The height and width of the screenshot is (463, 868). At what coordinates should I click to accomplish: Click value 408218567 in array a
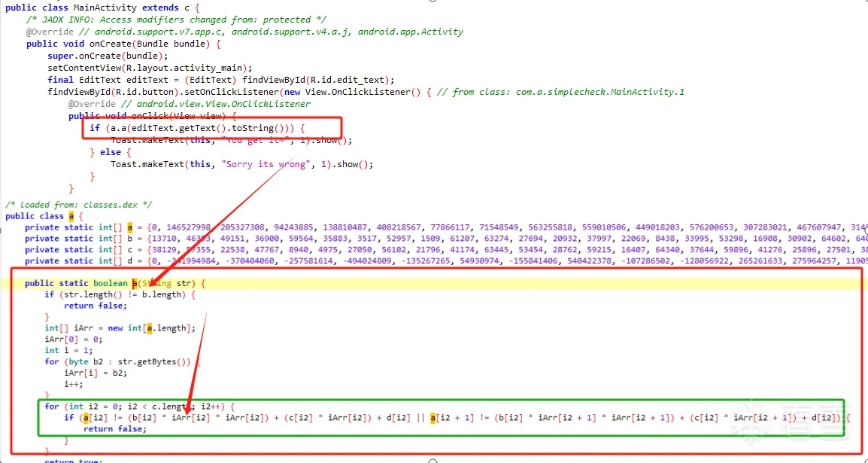click(399, 227)
